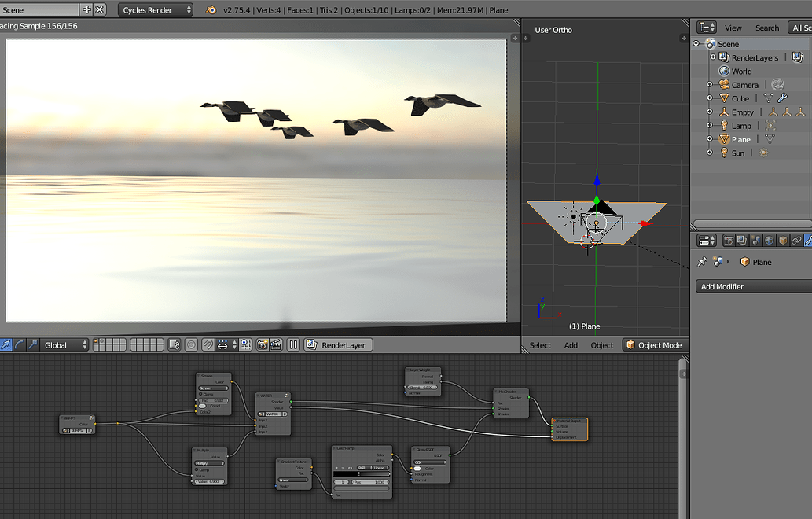Image resolution: width=812 pixels, height=519 pixels.
Task: Open the World properties globe tab
Action: (770, 241)
